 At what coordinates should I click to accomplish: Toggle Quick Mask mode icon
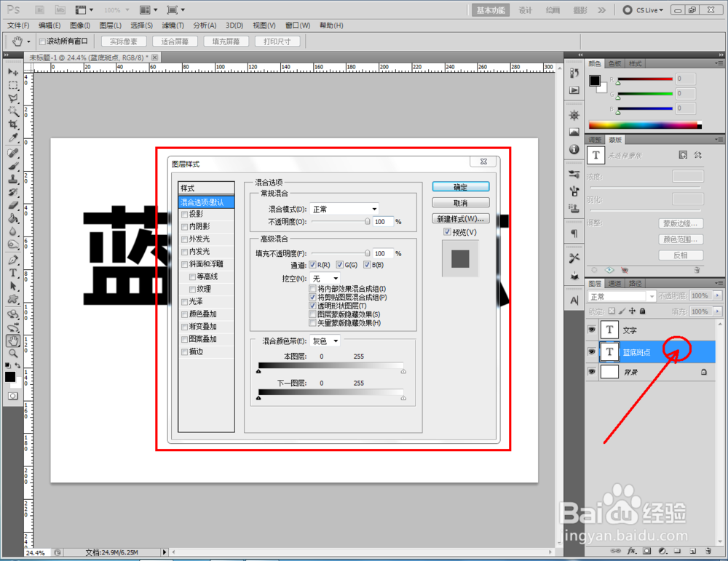[13, 396]
